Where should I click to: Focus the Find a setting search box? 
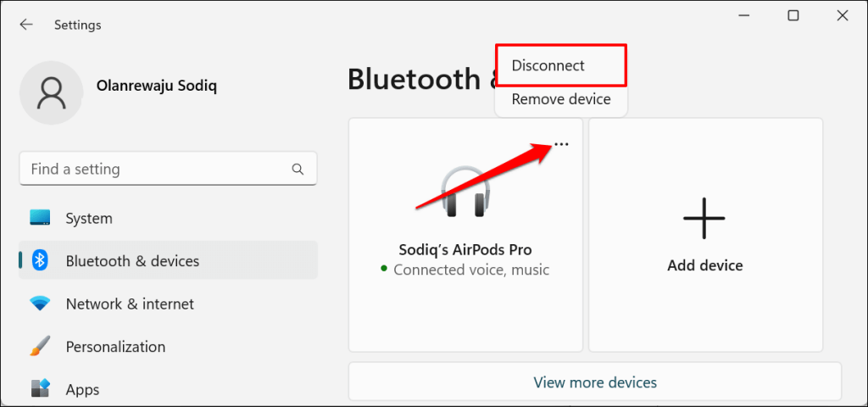point(157,169)
